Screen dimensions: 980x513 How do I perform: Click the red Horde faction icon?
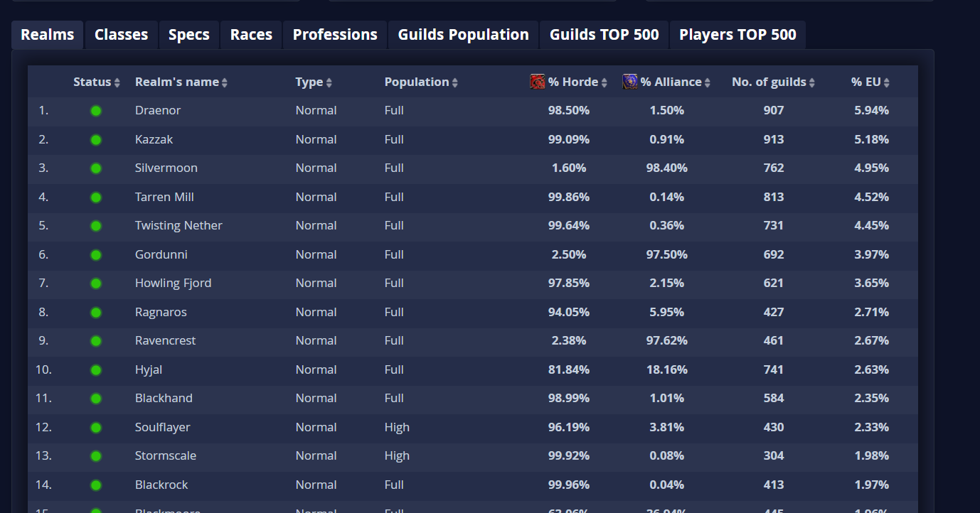click(x=538, y=82)
